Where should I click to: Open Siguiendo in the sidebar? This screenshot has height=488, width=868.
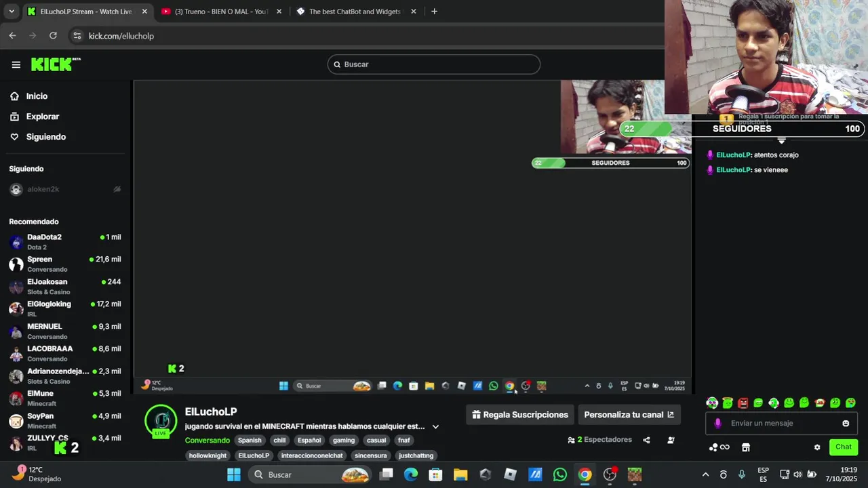(46, 137)
